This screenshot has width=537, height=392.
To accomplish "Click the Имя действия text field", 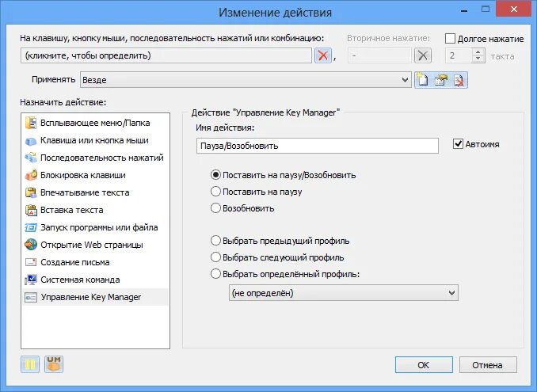I will click(x=318, y=146).
